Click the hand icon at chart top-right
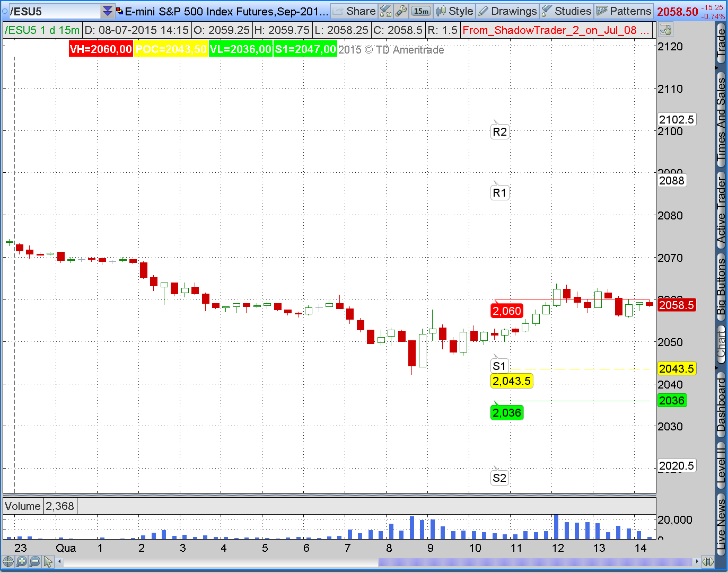Image resolution: width=728 pixels, height=573 pixels. (x=666, y=30)
